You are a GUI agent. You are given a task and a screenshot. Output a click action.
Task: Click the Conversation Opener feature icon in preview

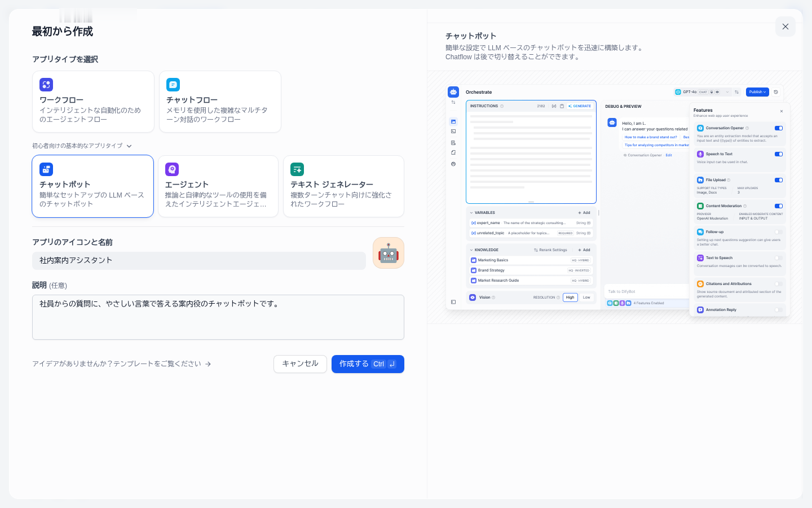click(700, 128)
